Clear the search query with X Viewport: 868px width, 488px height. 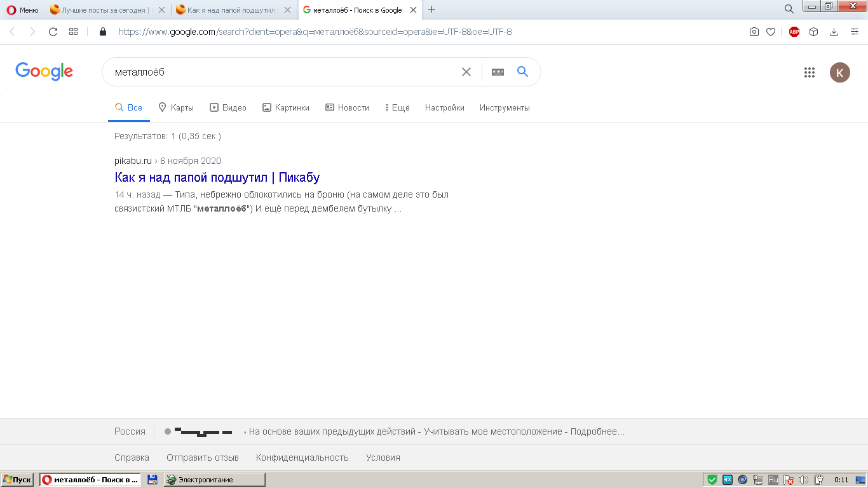coord(466,72)
